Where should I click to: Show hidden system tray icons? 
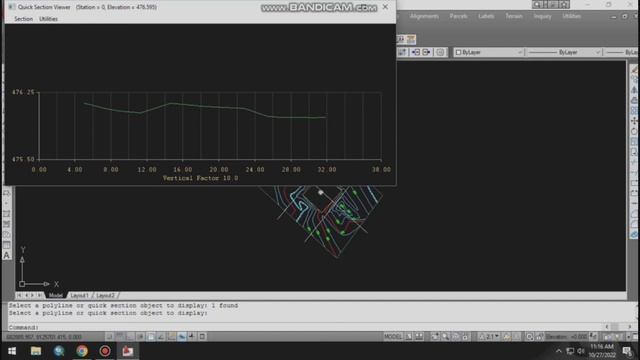point(558,351)
